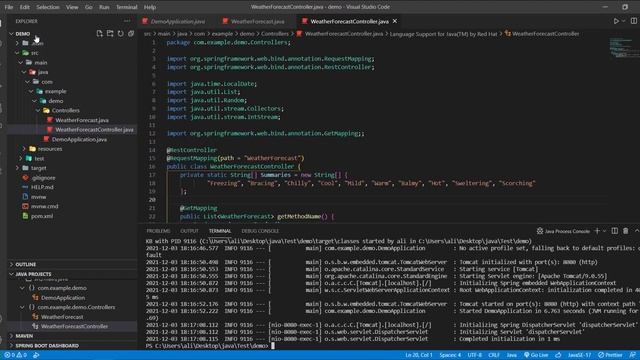640x360 pixels.
Task: Open the Selection menu
Action: tap(48, 7)
